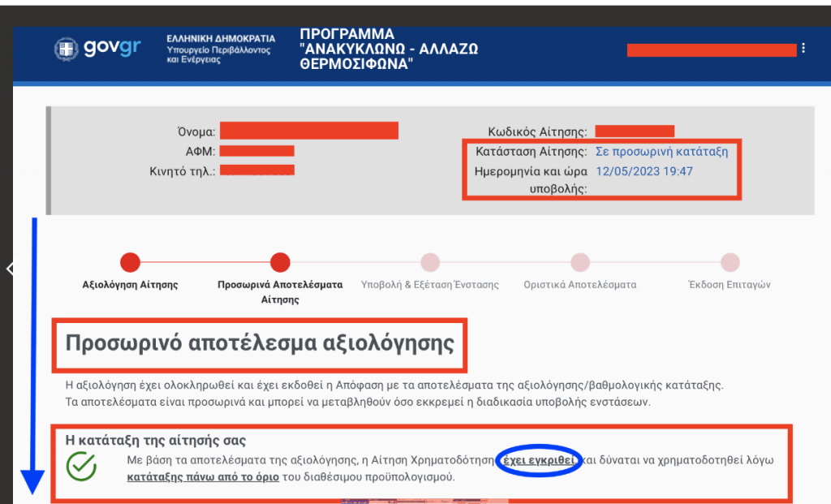The height and width of the screenshot is (504, 831).
Task: Open the redacted user account name in header
Action: 711,50
